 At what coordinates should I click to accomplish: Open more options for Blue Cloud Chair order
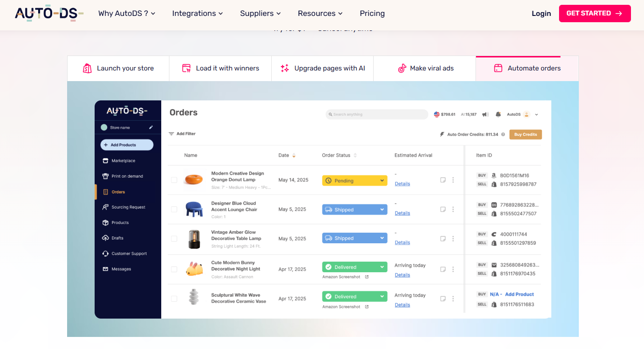pos(453,209)
